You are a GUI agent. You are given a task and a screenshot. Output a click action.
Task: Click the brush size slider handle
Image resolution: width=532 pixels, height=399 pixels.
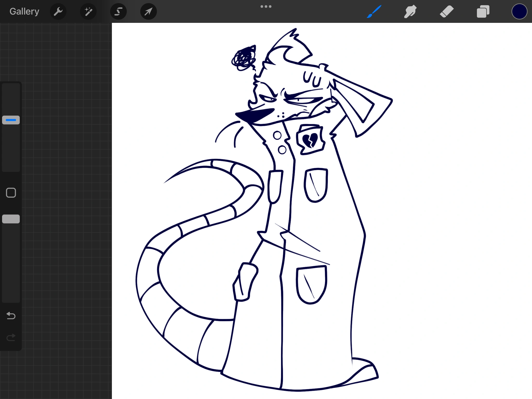11,120
